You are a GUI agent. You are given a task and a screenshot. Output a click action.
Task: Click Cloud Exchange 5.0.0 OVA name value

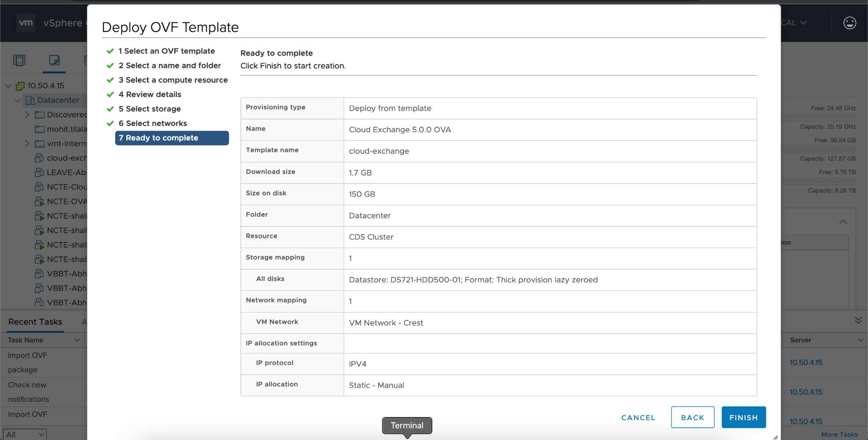(400, 130)
